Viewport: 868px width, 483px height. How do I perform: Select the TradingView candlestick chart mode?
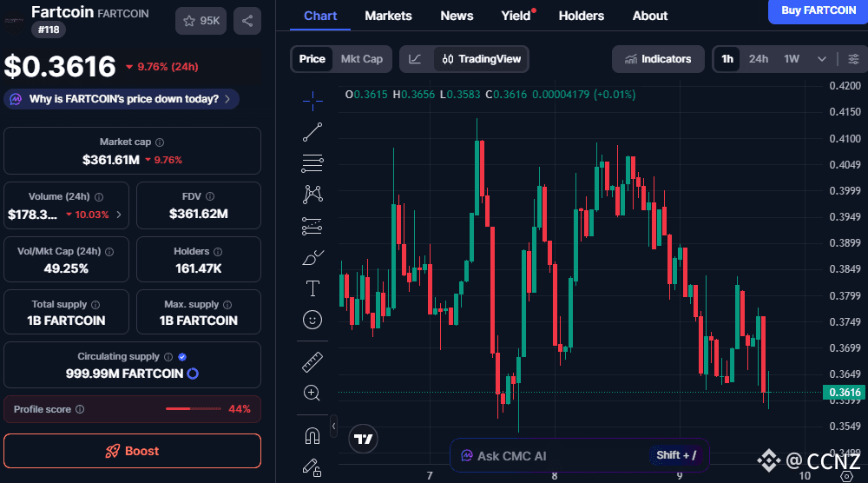(481, 59)
